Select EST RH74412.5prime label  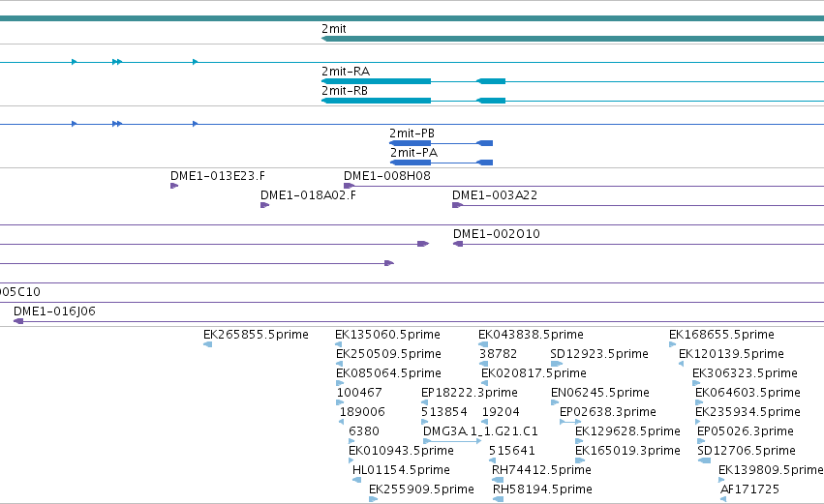[x=541, y=470]
